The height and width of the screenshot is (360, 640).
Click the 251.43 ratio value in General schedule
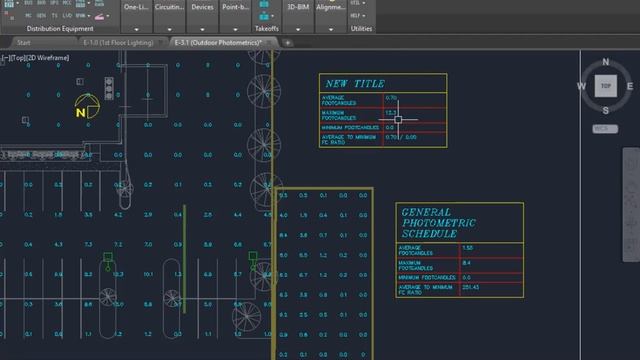[471, 287]
